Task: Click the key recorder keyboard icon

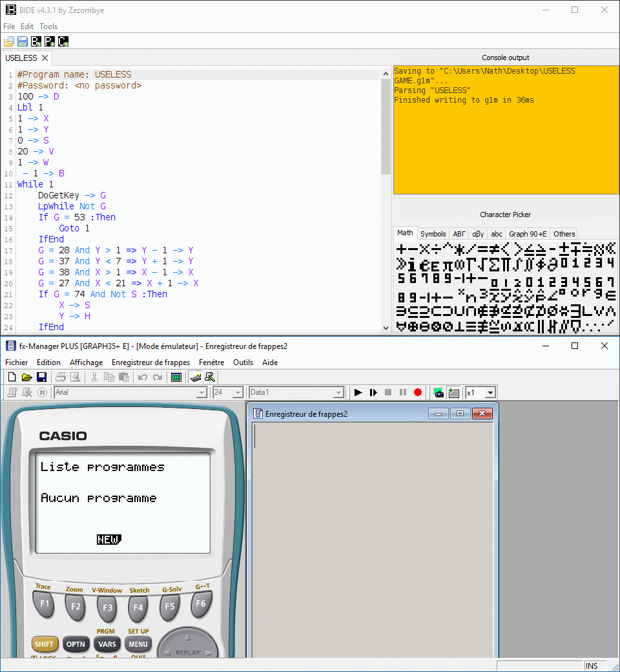Action: [x=196, y=377]
